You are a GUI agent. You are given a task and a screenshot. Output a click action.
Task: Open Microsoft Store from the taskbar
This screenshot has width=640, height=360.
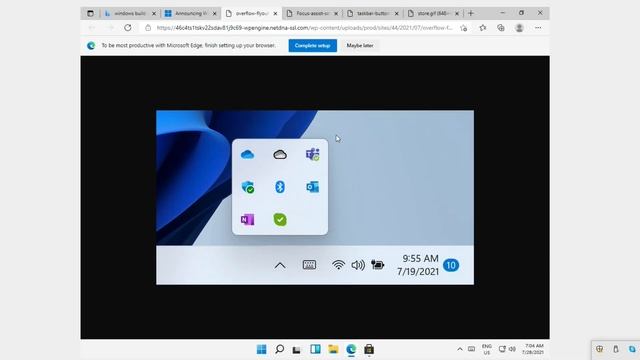(369, 349)
